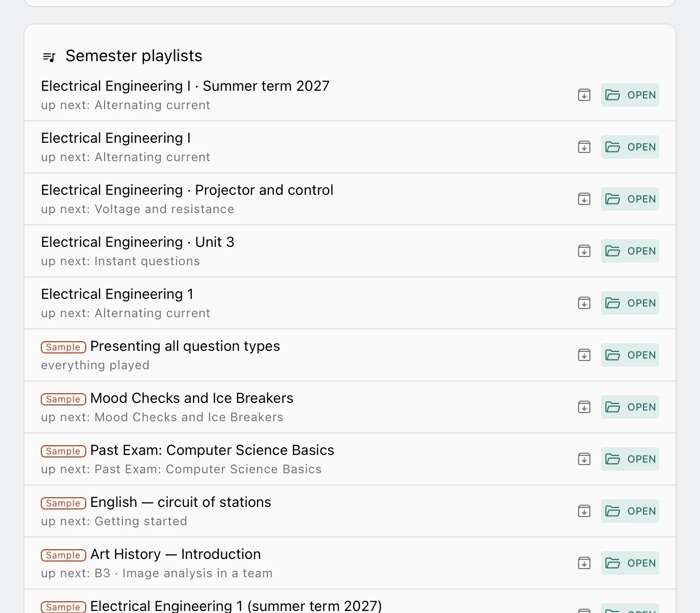Viewport: 700px width, 613px height.
Task: Archive the 'Electrical Engineering · Unit 3' playlist
Action: point(584,251)
